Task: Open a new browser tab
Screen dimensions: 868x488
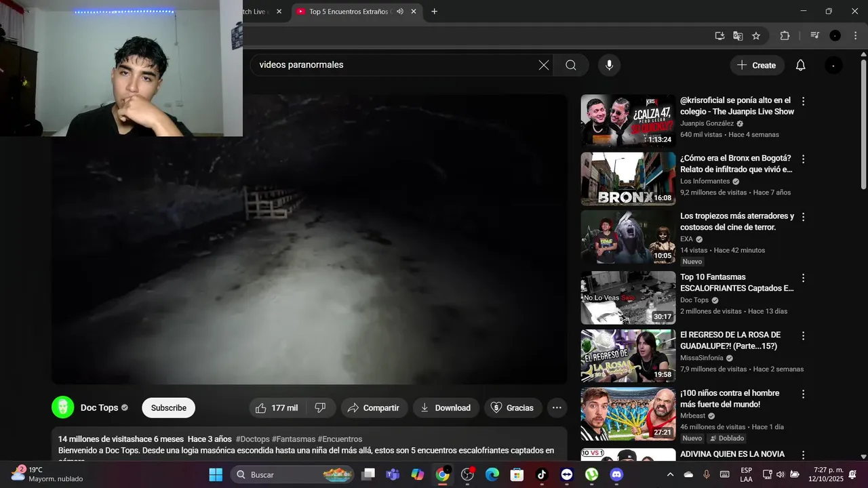Action: coord(434,12)
